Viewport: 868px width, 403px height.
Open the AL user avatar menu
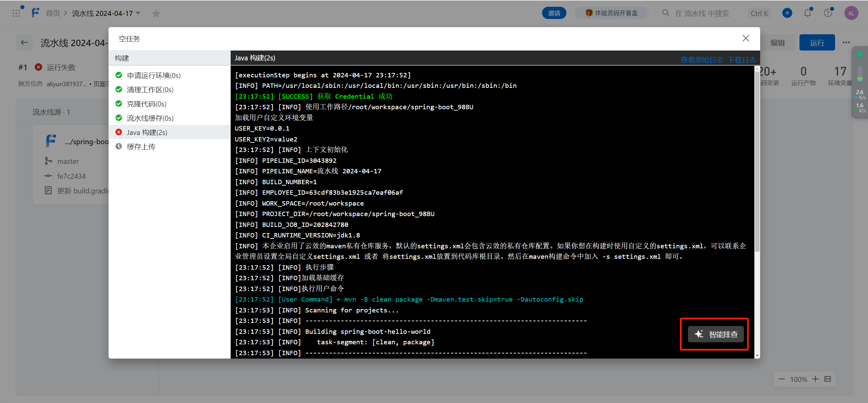tap(851, 13)
